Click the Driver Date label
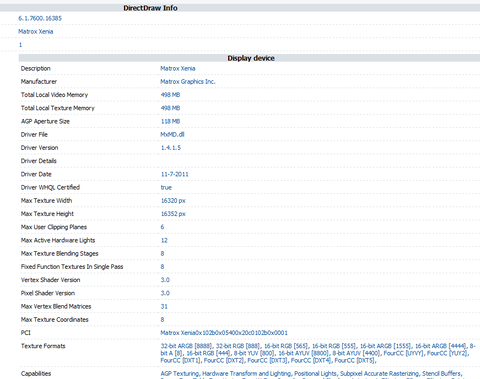480x379 pixels. [x=36, y=174]
